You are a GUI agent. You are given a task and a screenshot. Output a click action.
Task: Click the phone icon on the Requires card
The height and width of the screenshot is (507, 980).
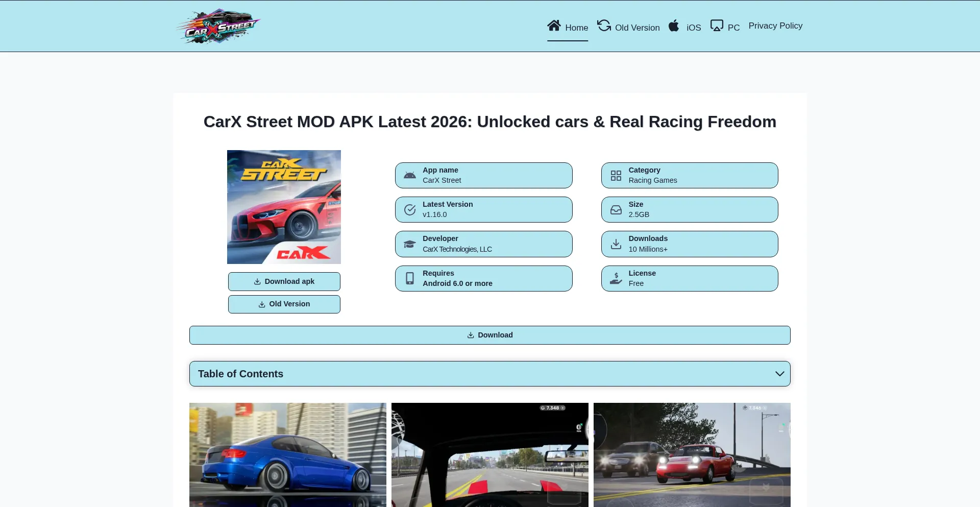pos(410,278)
